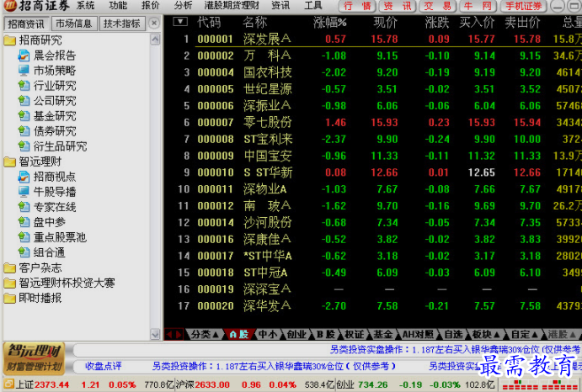Open the 分析 menu
The height and width of the screenshot is (392, 582).
183,6
